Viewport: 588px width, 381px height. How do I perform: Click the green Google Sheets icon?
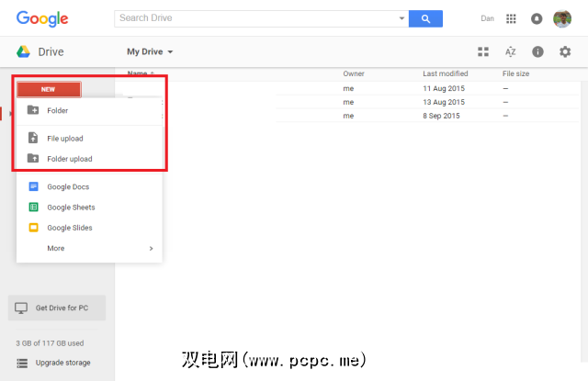[33, 207]
